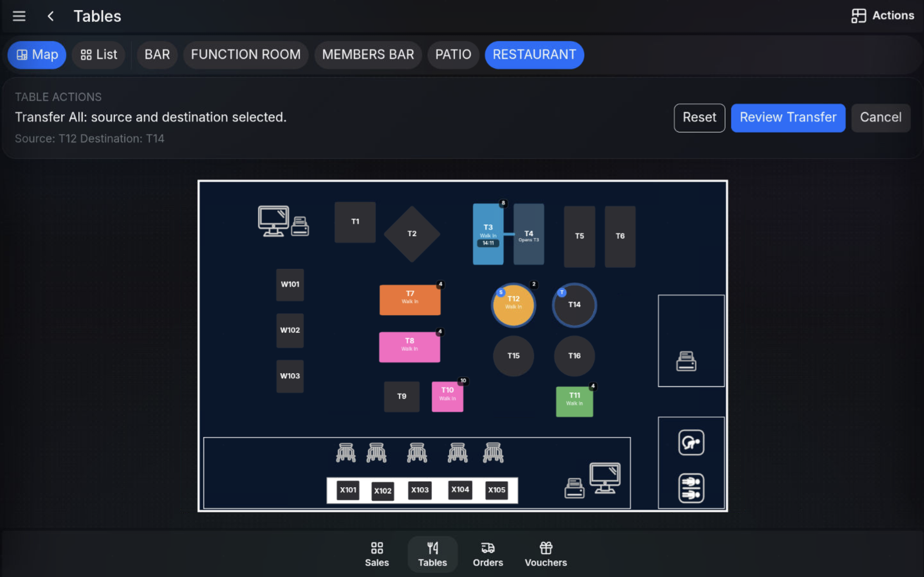Click the chair icon above X102
This screenshot has width=924, height=577.
point(376,452)
